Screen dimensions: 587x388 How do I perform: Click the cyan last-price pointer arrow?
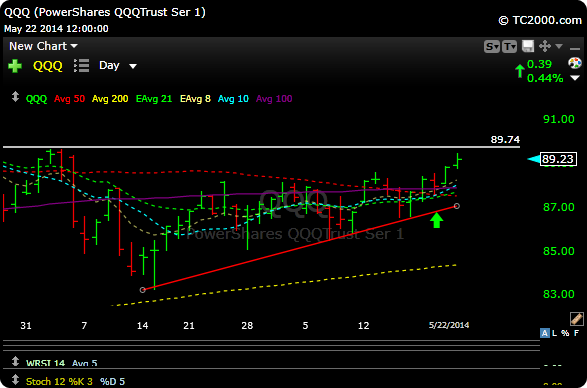[x=533, y=159]
